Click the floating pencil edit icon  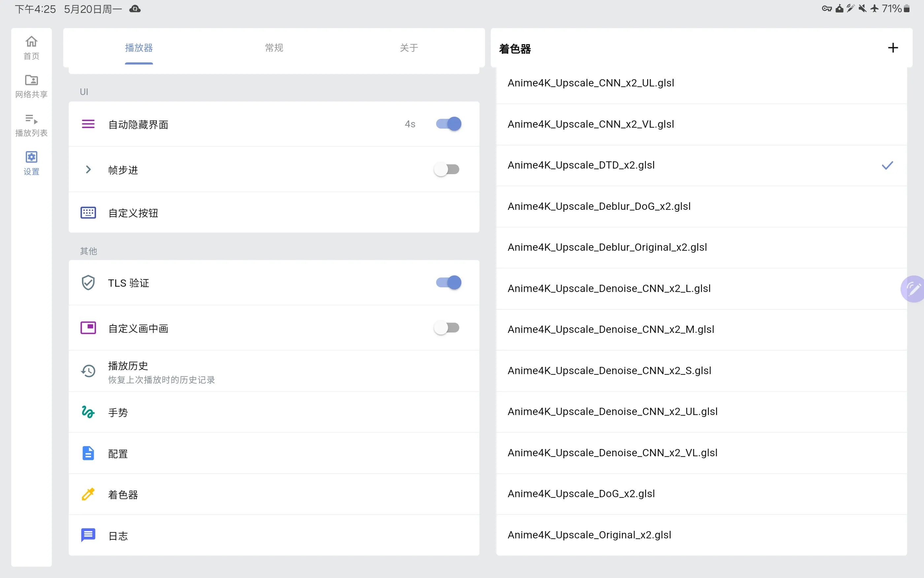913,289
